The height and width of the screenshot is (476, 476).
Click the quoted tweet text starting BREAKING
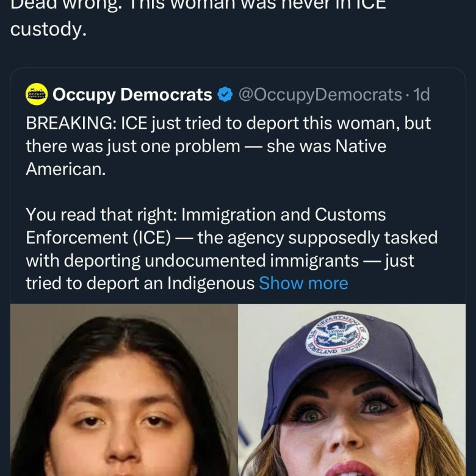(x=228, y=146)
